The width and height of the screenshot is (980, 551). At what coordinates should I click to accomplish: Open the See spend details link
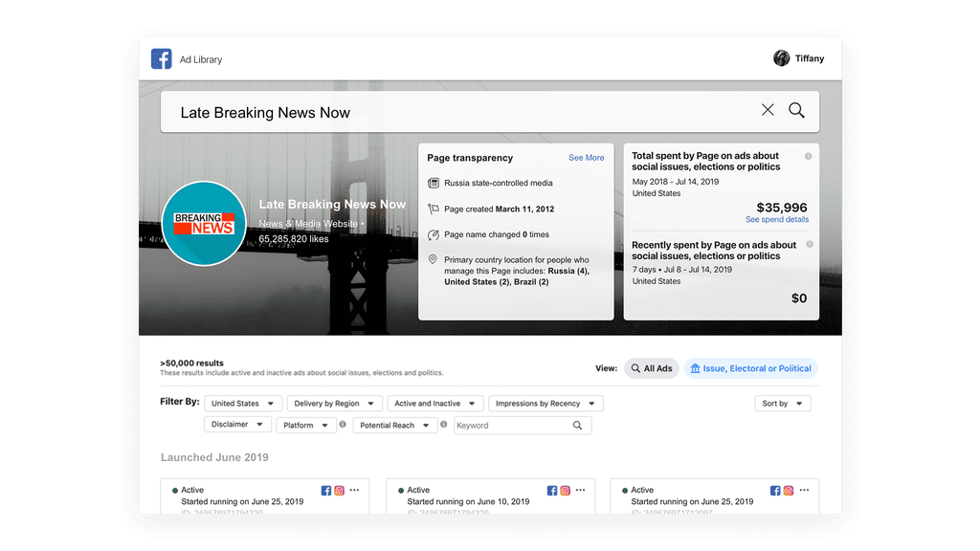coord(776,220)
